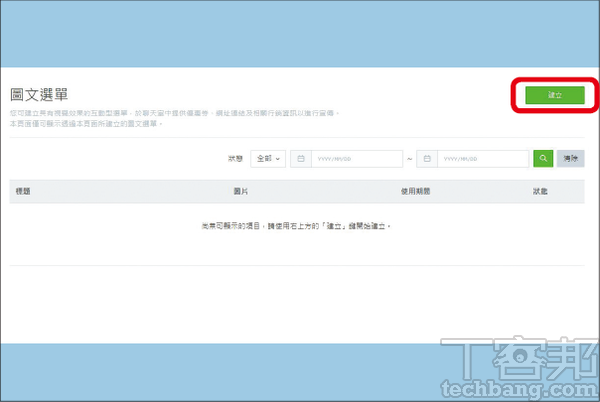This screenshot has height=402, width=600.
Task: Click the 使用期間 column header
Action: pyautogui.click(x=416, y=191)
